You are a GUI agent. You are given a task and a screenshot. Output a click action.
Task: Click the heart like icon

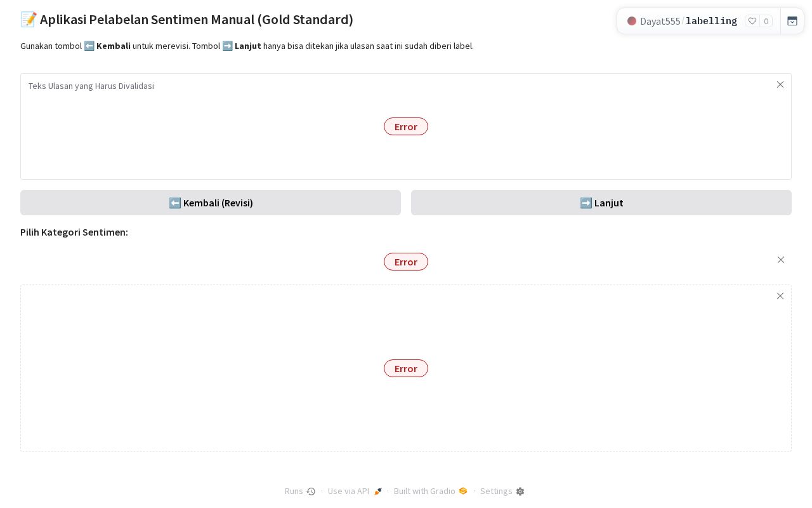coord(752,21)
